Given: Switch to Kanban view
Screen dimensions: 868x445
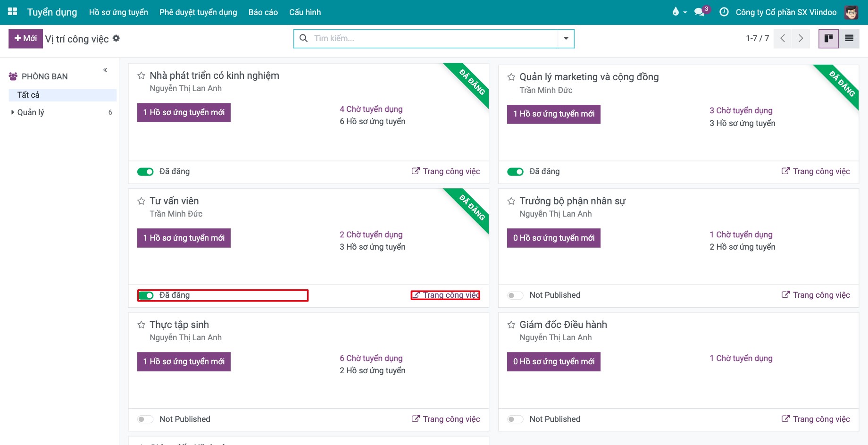Looking at the screenshot, I should pyautogui.click(x=828, y=38).
